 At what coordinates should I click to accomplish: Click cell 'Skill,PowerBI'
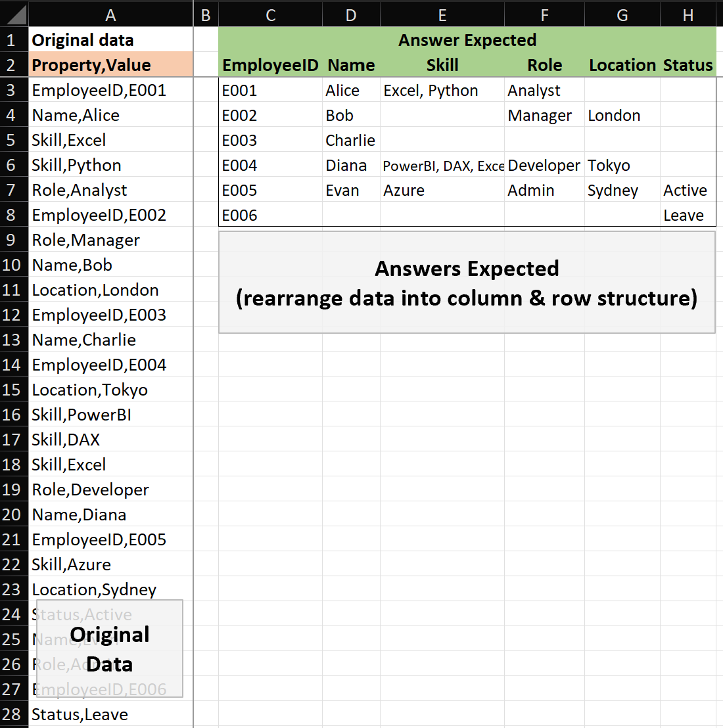[x=110, y=415]
